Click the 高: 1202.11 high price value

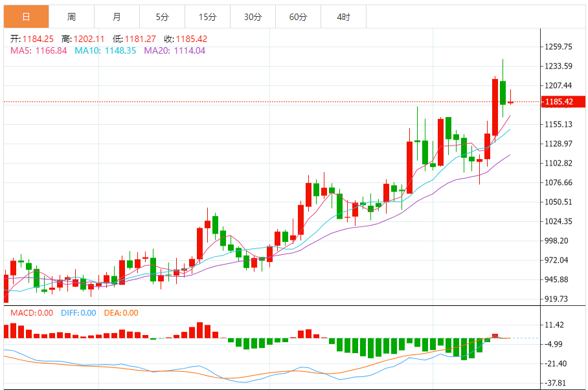click(83, 39)
